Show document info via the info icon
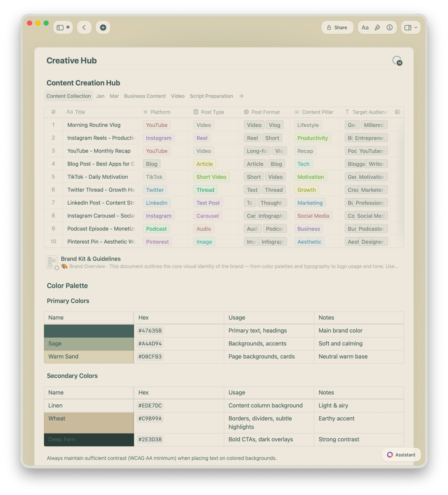 point(390,27)
